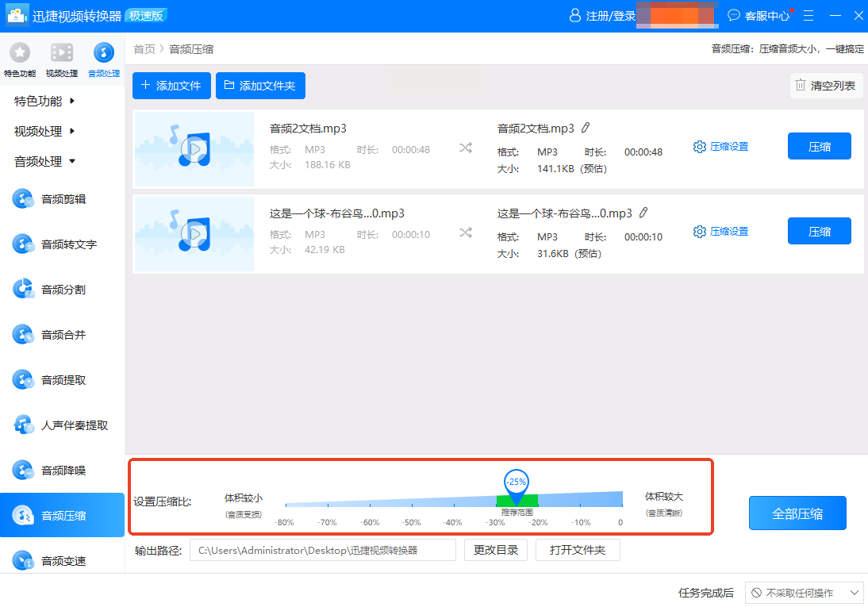Click shuffle arrows icon on 这是一个球 row
Image resolution: width=868 pixels, height=611 pixels.
(x=466, y=232)
